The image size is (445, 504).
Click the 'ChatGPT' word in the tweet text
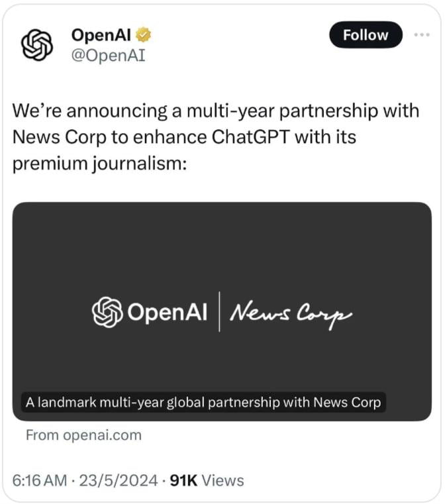pos(251,137)
